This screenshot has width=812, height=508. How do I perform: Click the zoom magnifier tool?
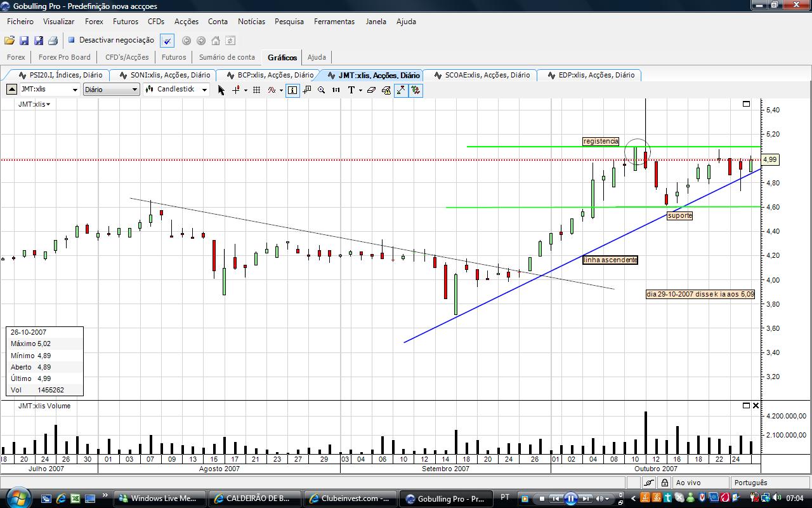point(322,90)
